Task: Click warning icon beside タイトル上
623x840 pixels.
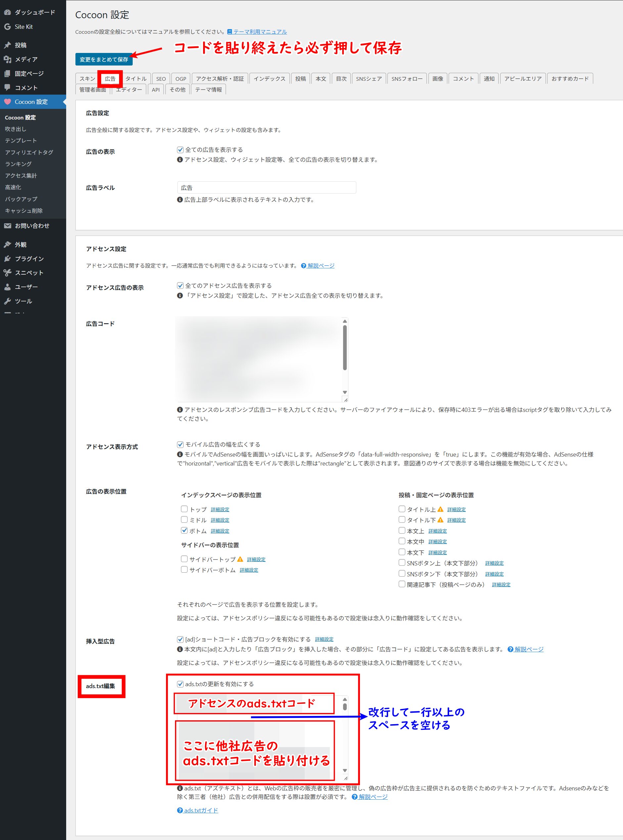Action: [x=440, y=509]
